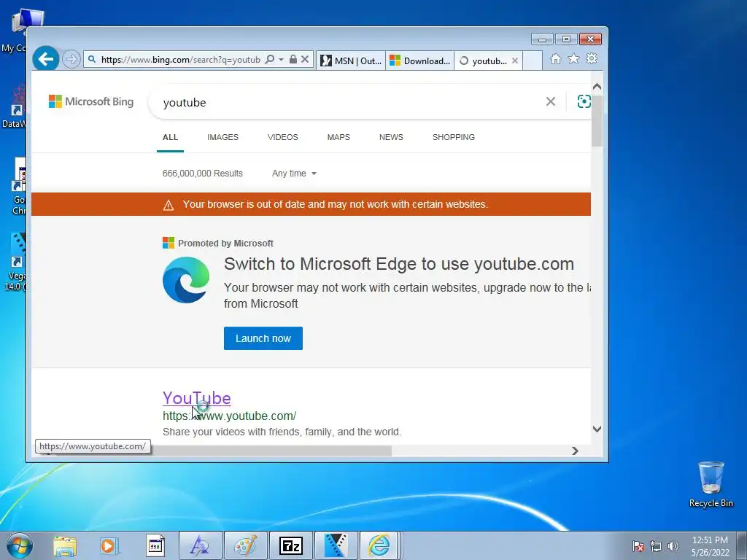Open the Recycle Bin on desktop
The height and width of the screenshot is (560, 747).
tap(711, 484)
